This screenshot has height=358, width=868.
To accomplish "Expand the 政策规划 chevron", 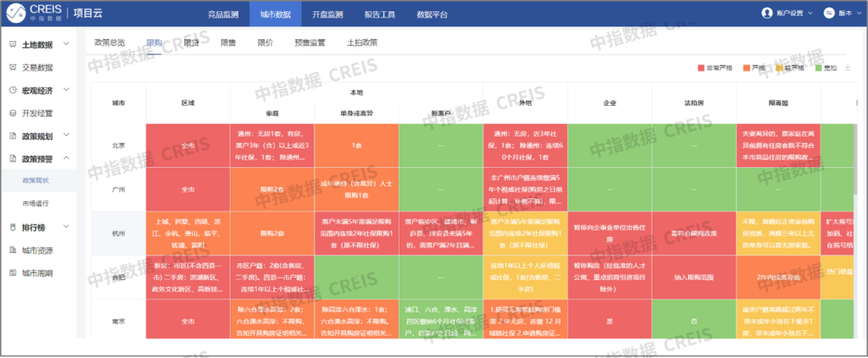I will pos(67,134).
